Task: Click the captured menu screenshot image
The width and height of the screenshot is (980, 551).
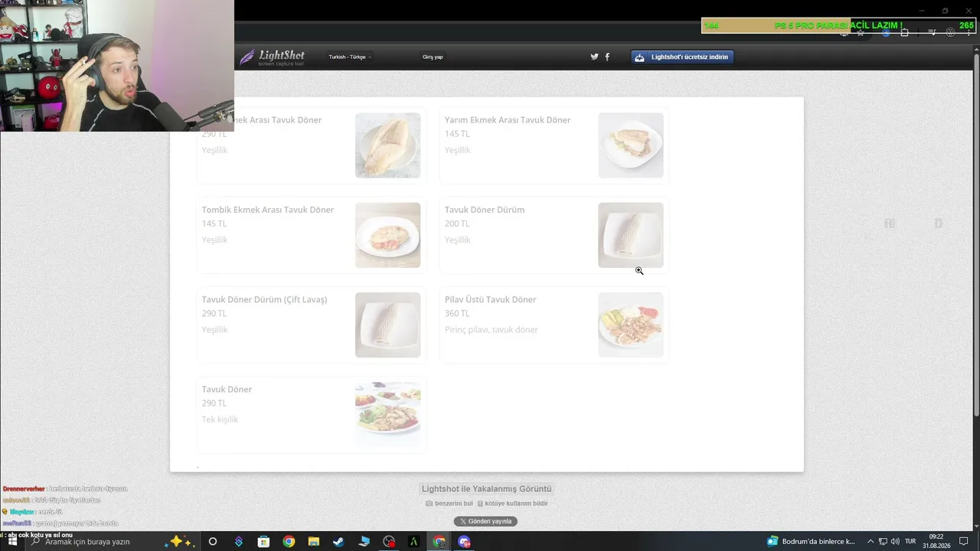Action: coord(487,284)
